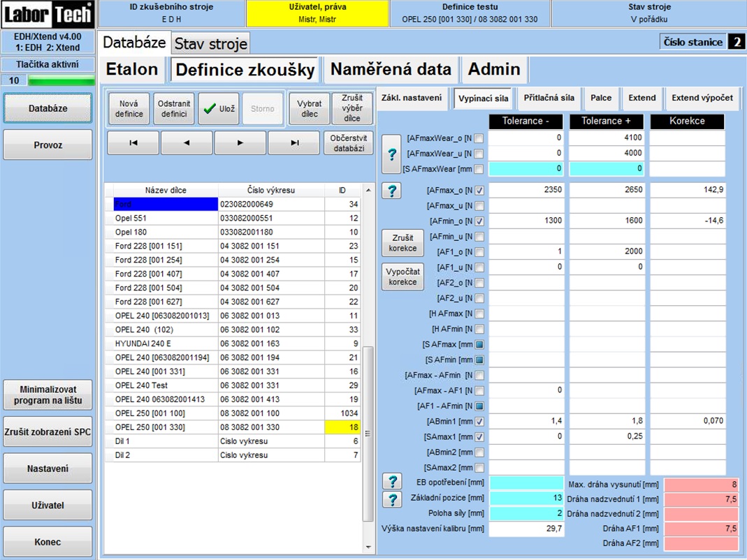Click Vypočítat korekce button
The height and width of the screenshot is (560, 747).
[x=402, y=277]
